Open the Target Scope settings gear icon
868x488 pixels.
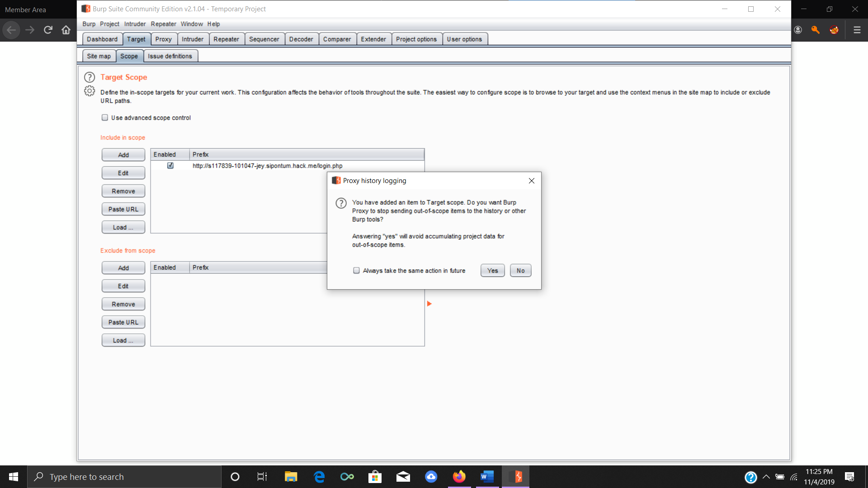[x=90, y=91]
